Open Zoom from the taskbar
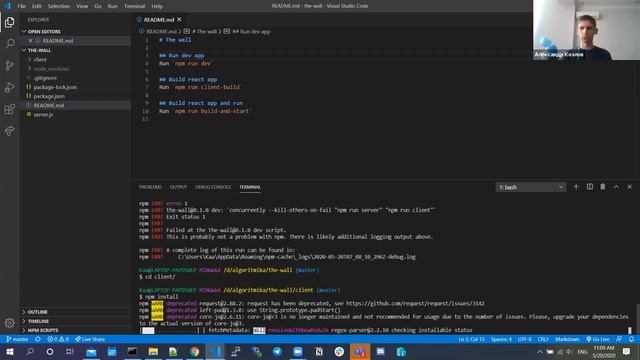Image resolution: width=640 pixels, height=360 pixels. [x=298, y=351]
